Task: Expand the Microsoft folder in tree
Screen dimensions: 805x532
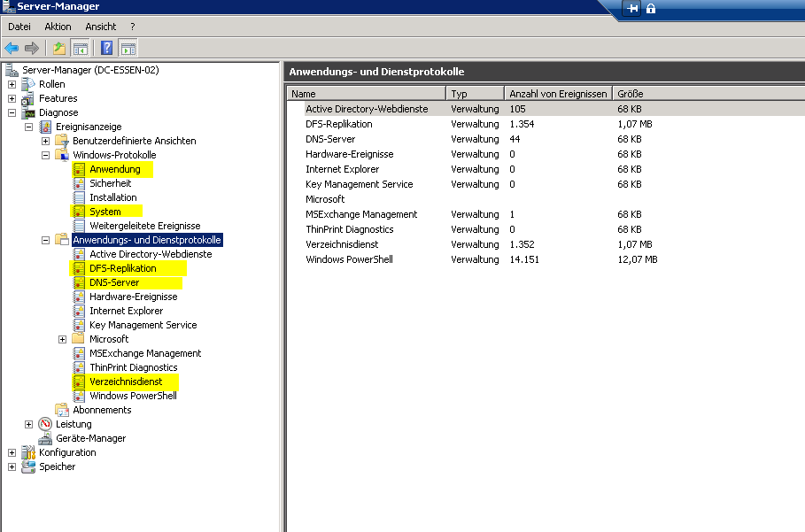Action: pyautogui.click(x=63, y=339)
